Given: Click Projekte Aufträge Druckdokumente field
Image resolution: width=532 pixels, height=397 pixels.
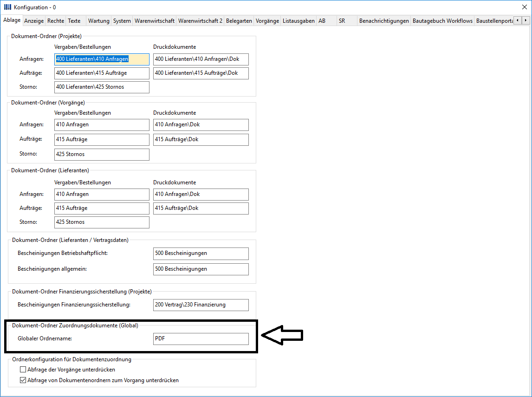Looking at the screenshot, I should [201, 73].
